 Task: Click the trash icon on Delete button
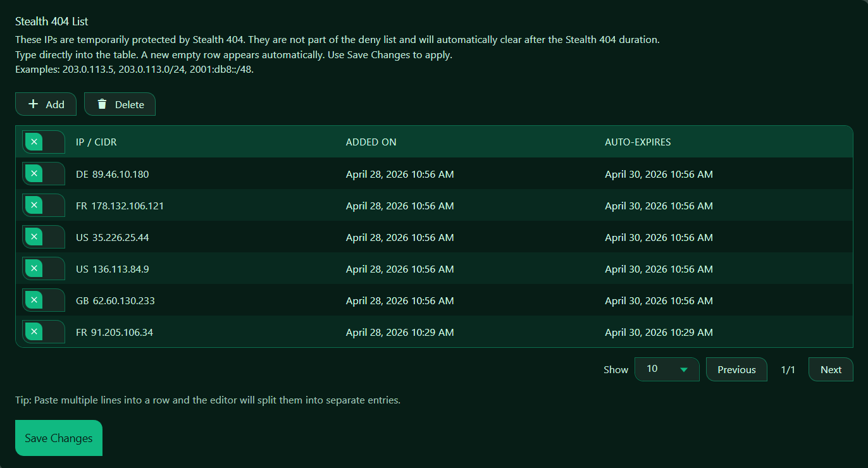pyautogui.click(x=102, y=104)
